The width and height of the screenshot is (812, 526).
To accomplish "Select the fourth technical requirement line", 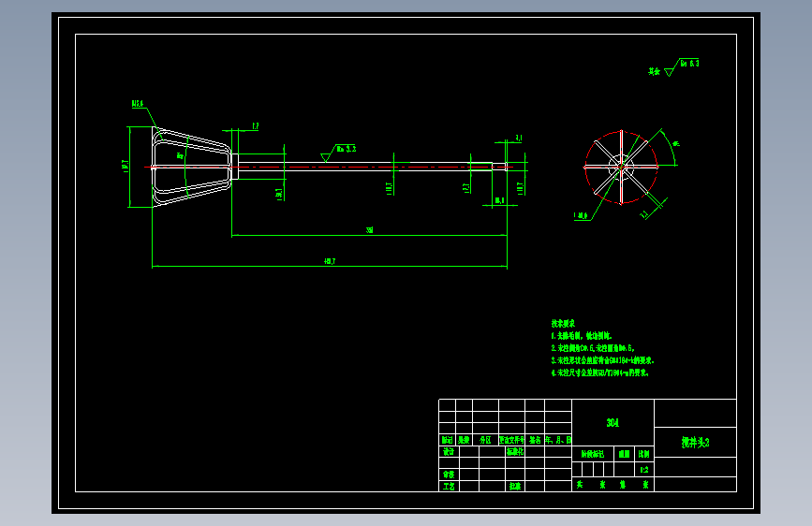I will [x=599, y=373].
